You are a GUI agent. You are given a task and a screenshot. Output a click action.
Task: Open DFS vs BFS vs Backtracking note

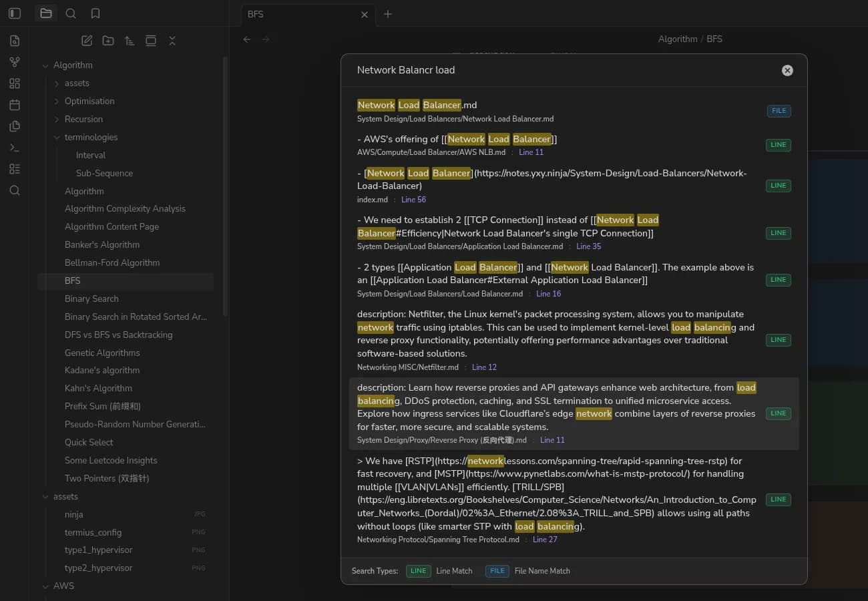point(118,335)
